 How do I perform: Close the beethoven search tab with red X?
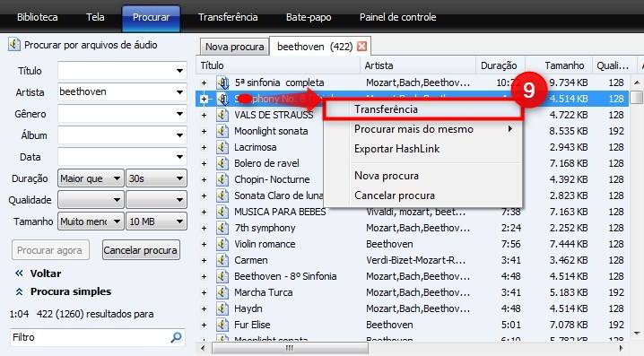click(361, 47)
